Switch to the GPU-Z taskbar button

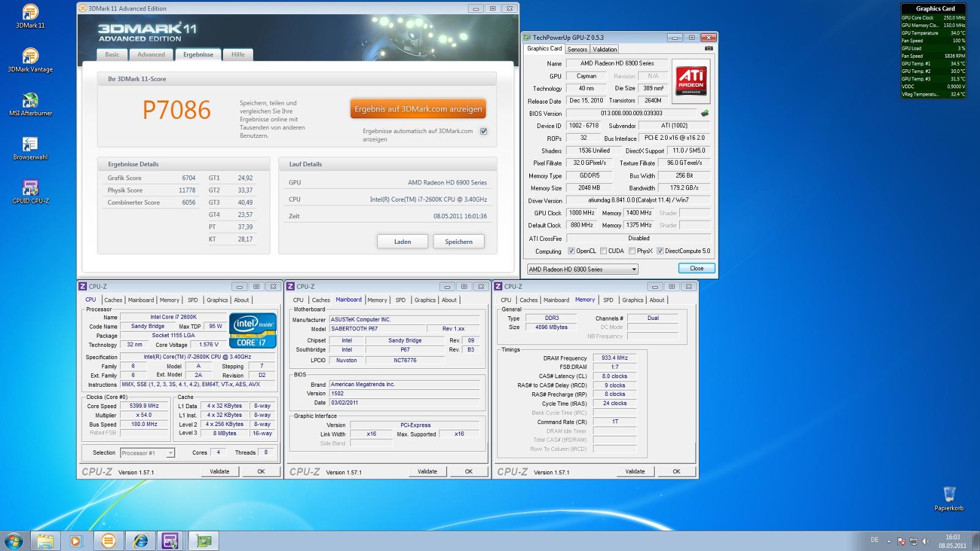coord(204,541)
